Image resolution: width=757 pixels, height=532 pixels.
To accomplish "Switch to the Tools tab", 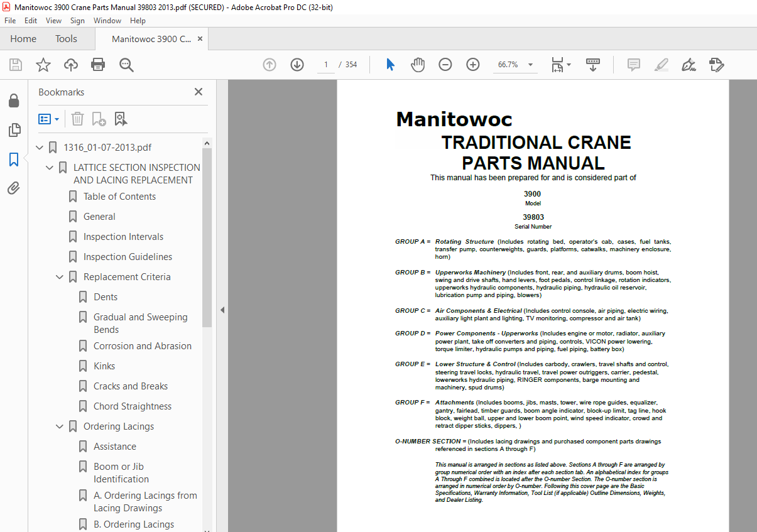I will [x=66, y=39].
